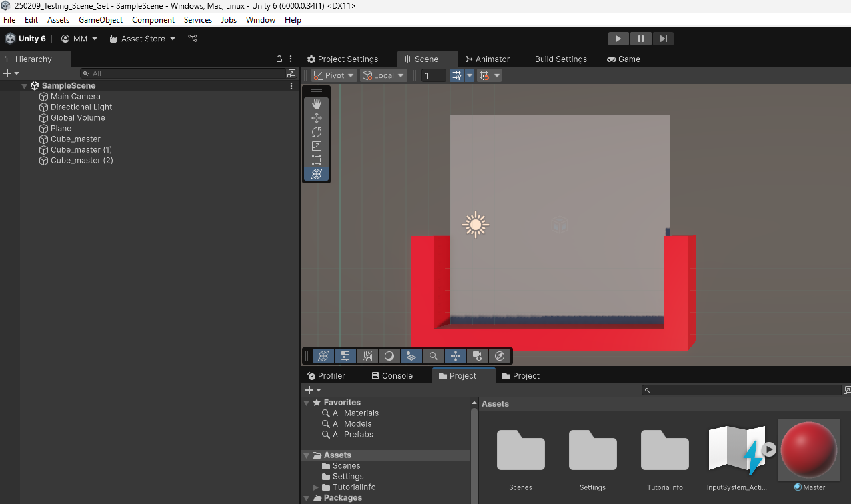Open Hierarchy search in Search window
851x504 pixels.
coord(291,73)
